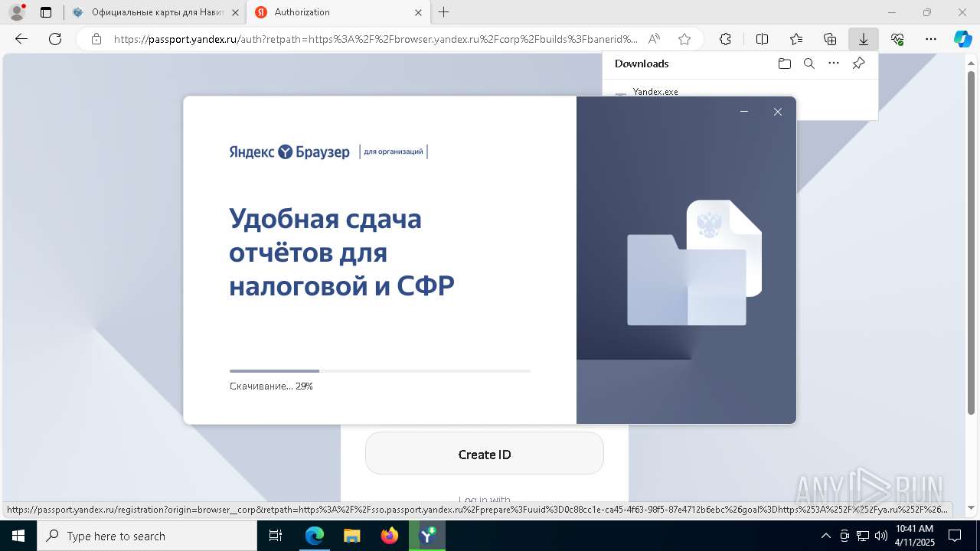The image size is (980, 551).
Task: Close the Authorization tab
Action: 418,12
